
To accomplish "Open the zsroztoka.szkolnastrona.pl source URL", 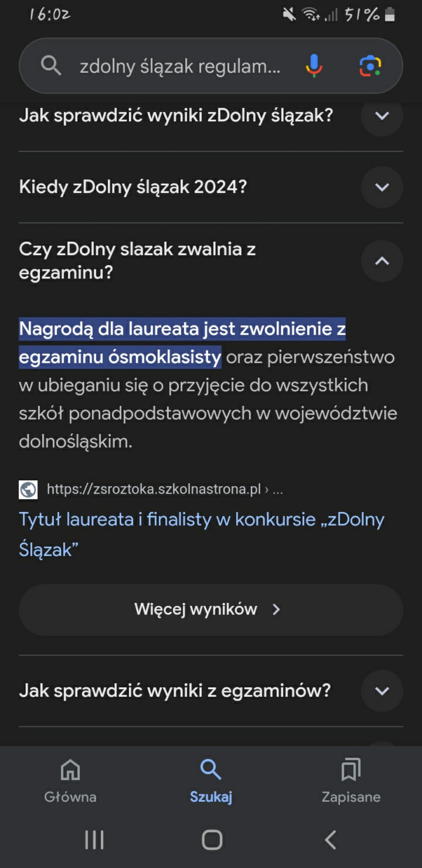I will 154,489.
